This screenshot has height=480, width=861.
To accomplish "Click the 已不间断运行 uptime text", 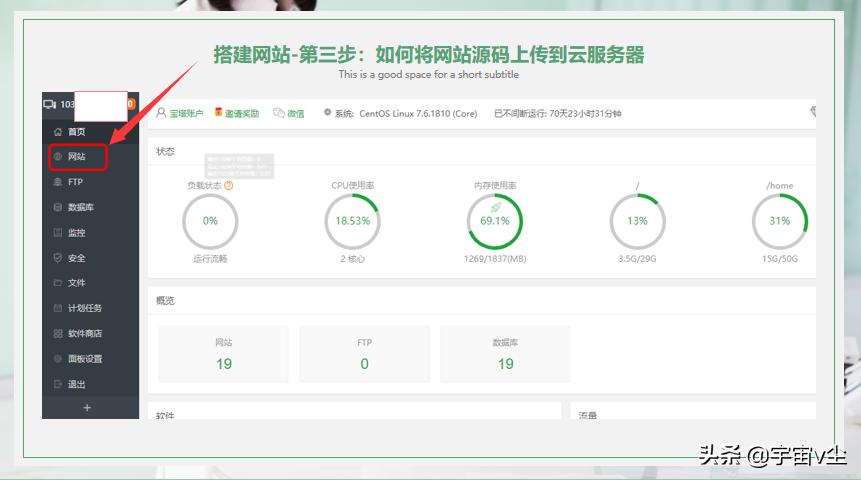I will tap(558, 114).
